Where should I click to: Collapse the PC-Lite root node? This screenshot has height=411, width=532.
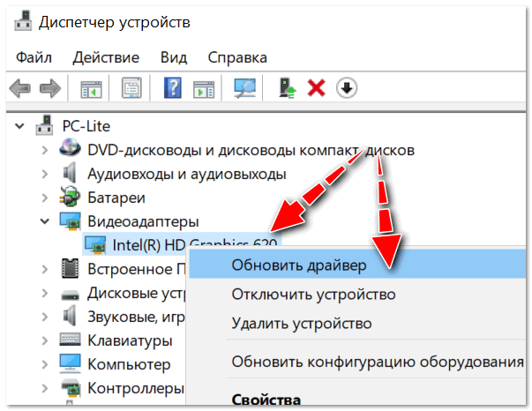point(20,126)
